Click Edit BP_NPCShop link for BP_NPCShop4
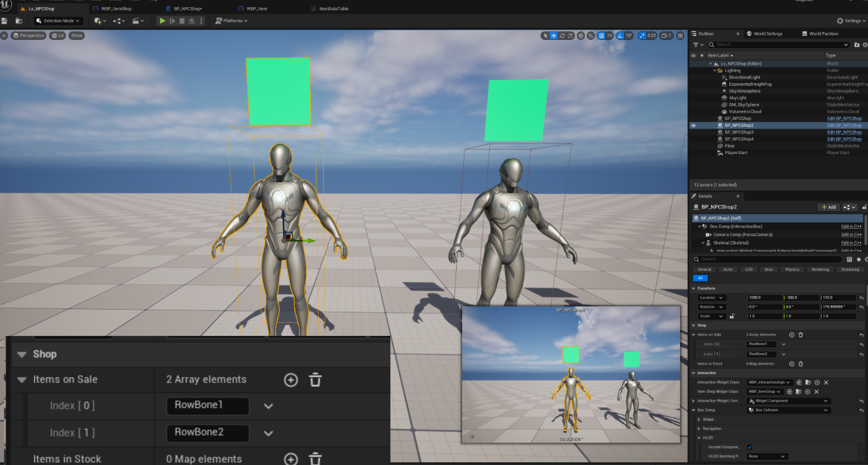Image resolution: width=868 pixels, height=465 pixels. click(x=844, y=139)
